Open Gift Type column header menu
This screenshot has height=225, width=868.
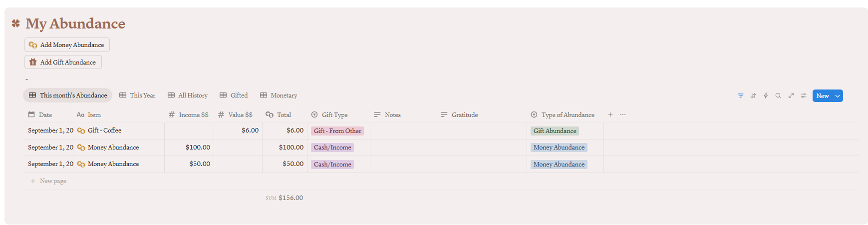[x=334, y=115]
